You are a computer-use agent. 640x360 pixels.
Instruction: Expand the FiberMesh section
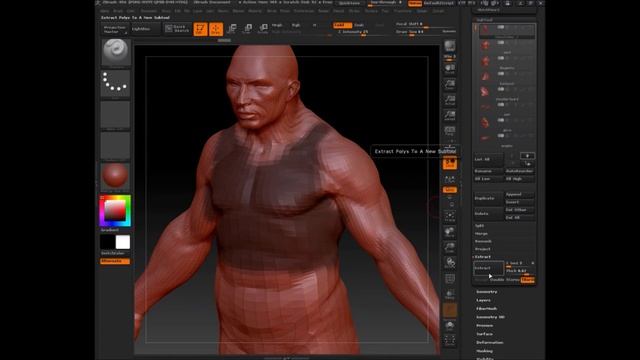coord(486,309)
